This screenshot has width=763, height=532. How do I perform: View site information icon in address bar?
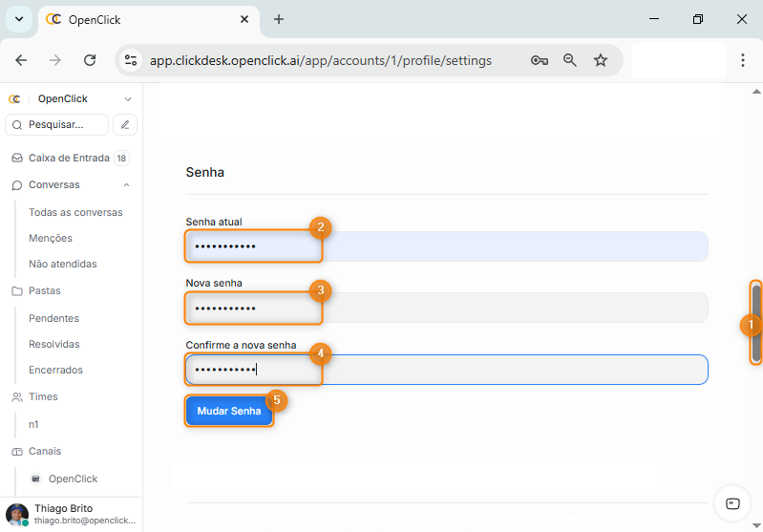click(x=131, y=60)
